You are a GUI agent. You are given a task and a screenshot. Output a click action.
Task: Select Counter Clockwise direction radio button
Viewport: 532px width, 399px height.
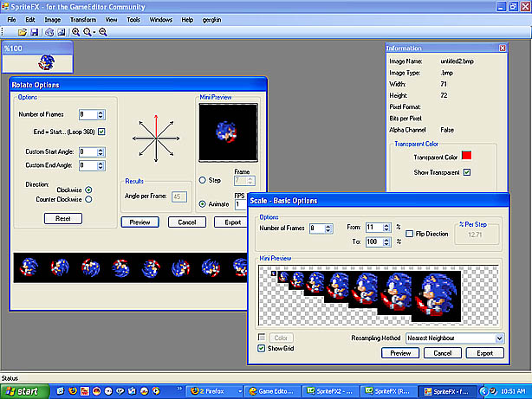(88, 199)
